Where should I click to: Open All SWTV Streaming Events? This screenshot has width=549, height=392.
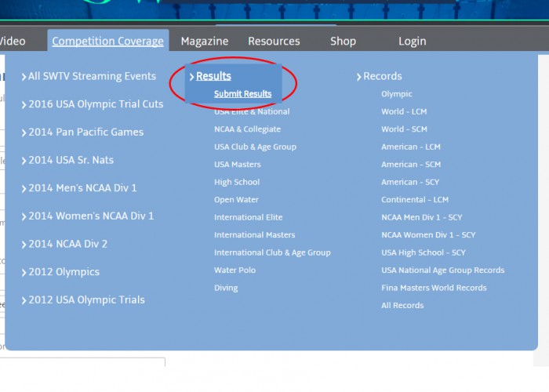click(x=92, y=76)
